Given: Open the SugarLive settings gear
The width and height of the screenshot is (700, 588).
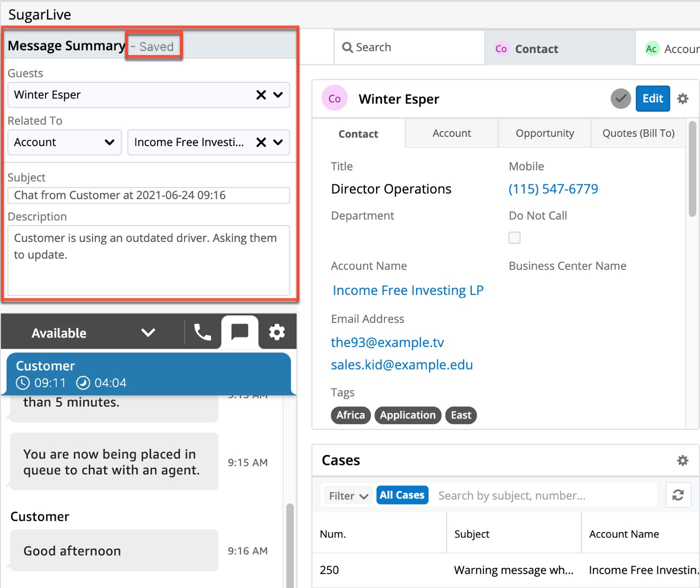Looking at the screenshot, I should pos(277,332).
